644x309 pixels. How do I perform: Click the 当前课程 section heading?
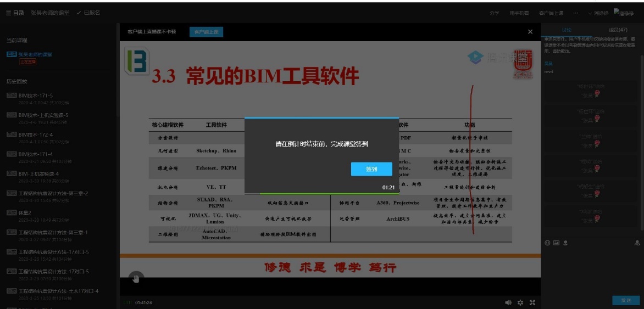(x=17, y=40)
